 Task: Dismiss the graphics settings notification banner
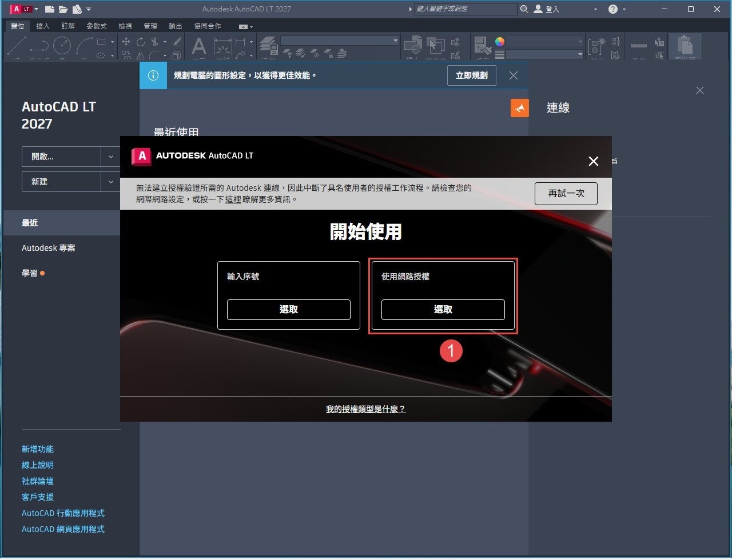(514, 75)
